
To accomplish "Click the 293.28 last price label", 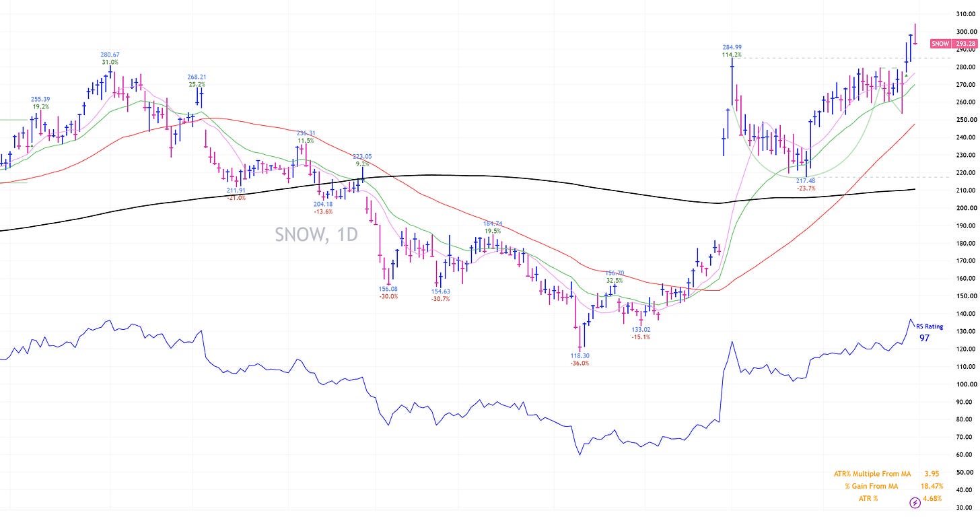I will click(965, 44).
